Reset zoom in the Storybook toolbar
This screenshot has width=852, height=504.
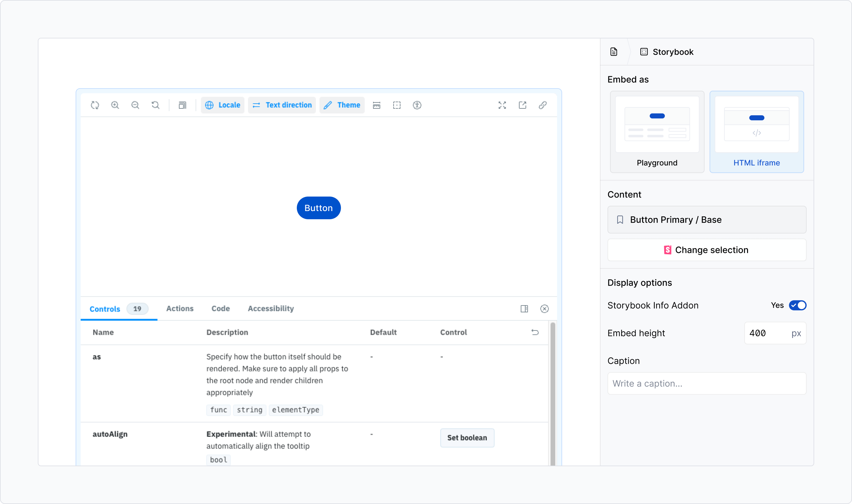pyautogui.click(x=155, y=105)
